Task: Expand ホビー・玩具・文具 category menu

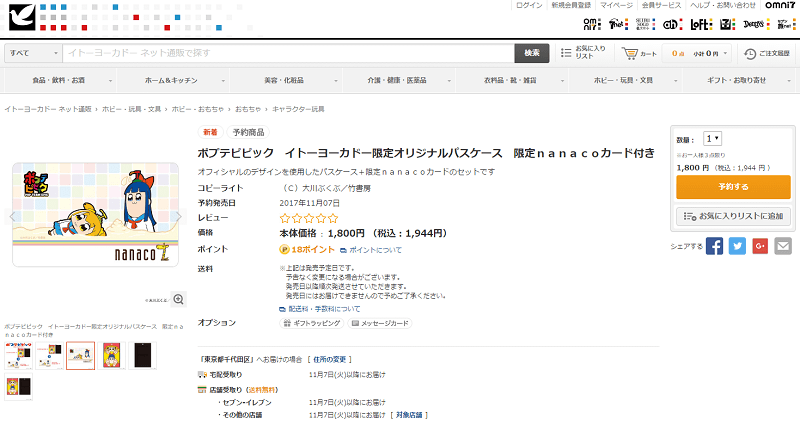Action: point(626,80)
